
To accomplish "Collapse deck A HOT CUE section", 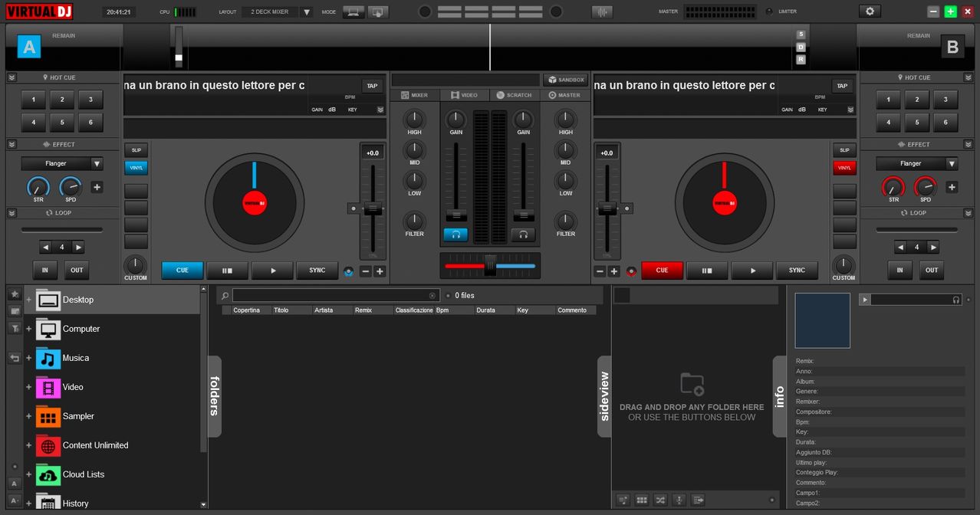I will [12, 77].
